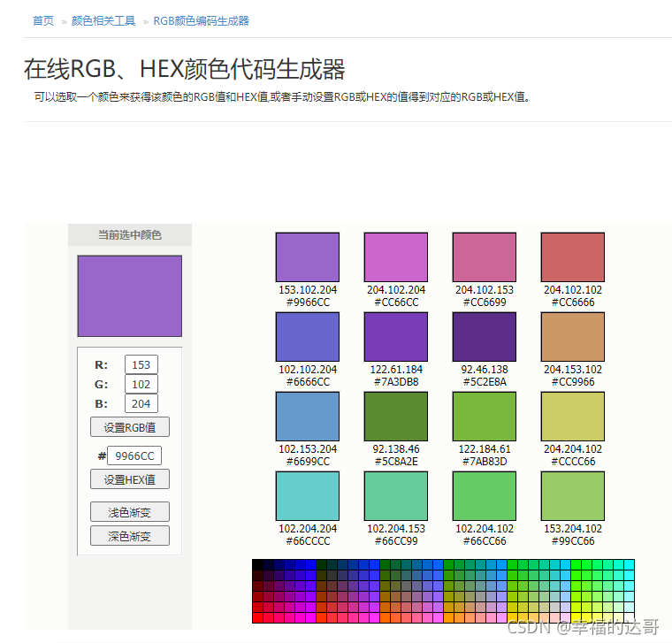This screenshot has width=672, height=643.
Task: Pick the #CC9966 tan swatch
Action: pos(572,337)
